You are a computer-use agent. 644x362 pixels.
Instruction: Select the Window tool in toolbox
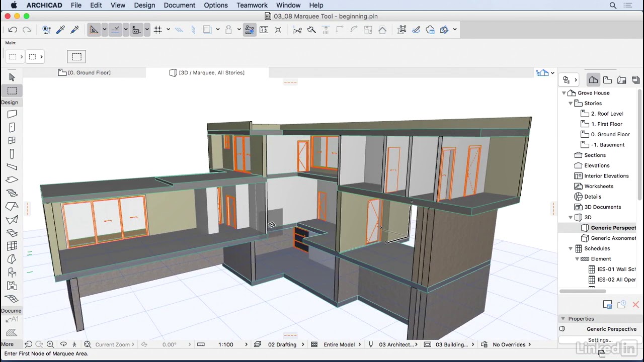tap(12, 141)
